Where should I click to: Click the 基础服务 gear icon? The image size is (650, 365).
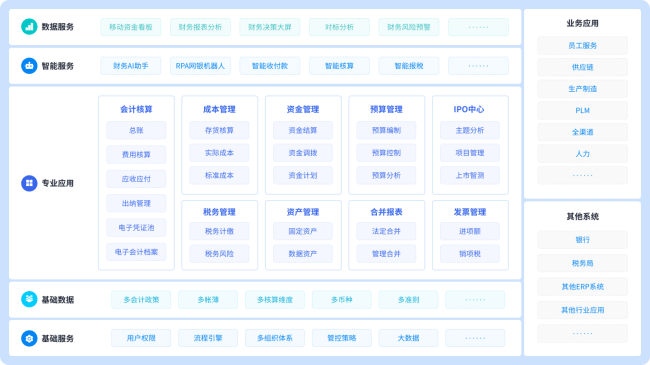click(x=29, y=338)
